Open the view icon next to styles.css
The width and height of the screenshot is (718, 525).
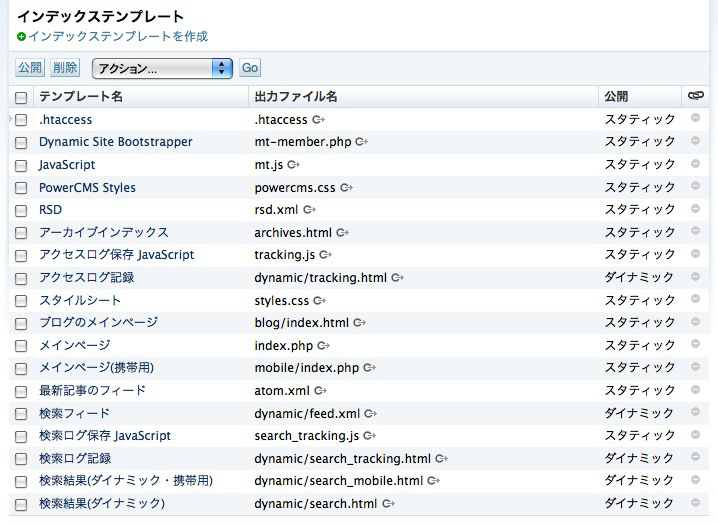click(320, 301)
